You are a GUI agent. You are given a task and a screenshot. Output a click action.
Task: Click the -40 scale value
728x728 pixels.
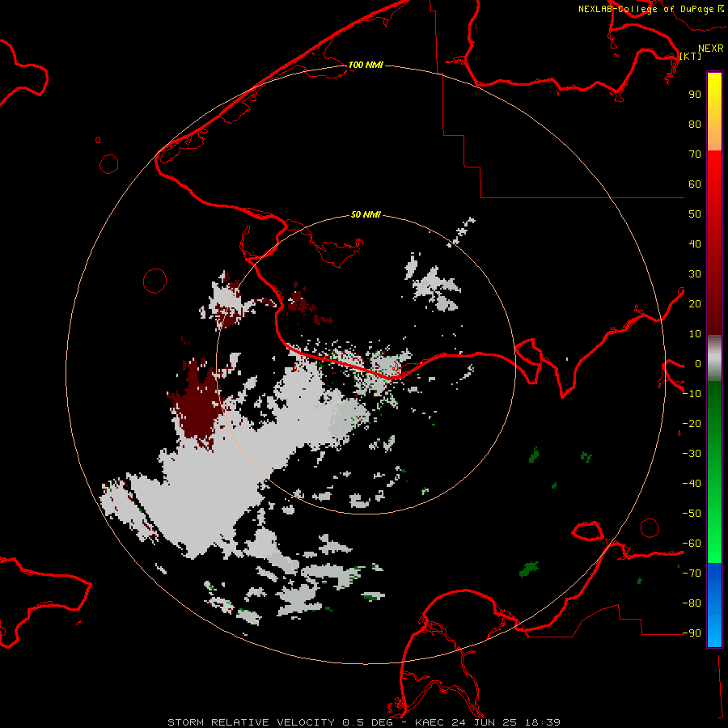click(x=692, y=484)
